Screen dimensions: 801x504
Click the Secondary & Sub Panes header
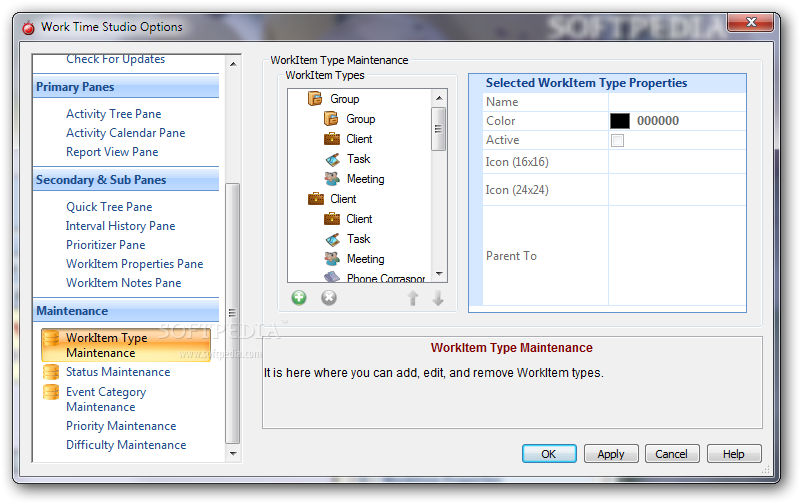(126, 179)
